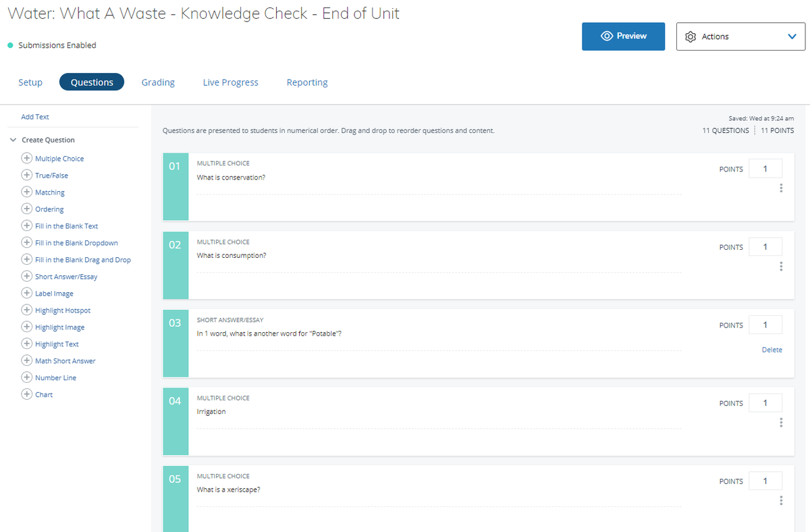Click the plus icon beside Fill in the Blank Drag and Drop
The height and width of the screenshot is (532, 810).
(x=27, y=259)
